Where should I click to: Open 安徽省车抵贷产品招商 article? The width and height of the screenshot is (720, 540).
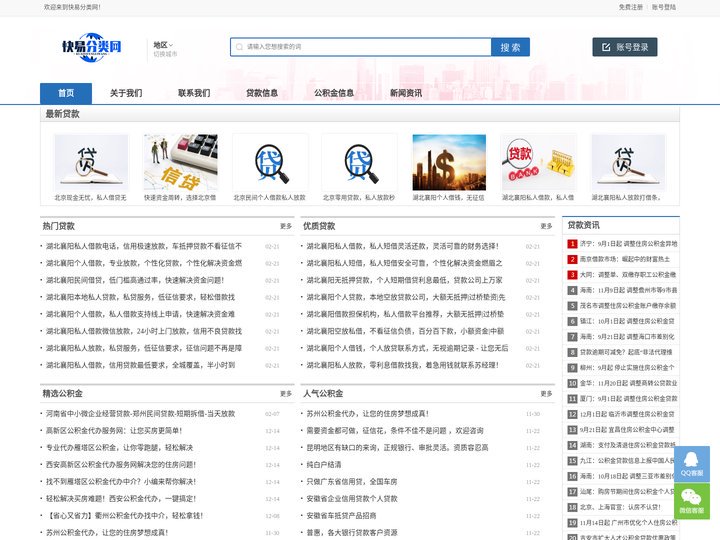[341, 516]
